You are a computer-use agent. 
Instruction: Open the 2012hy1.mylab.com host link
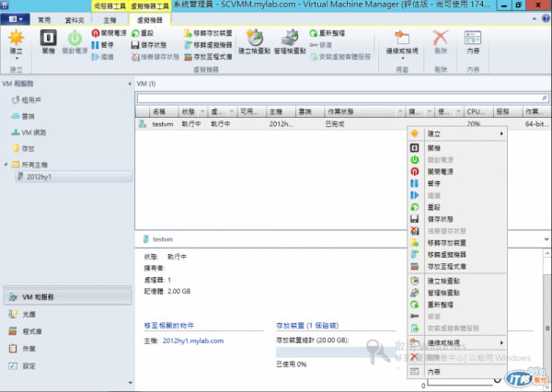(193, 340)
